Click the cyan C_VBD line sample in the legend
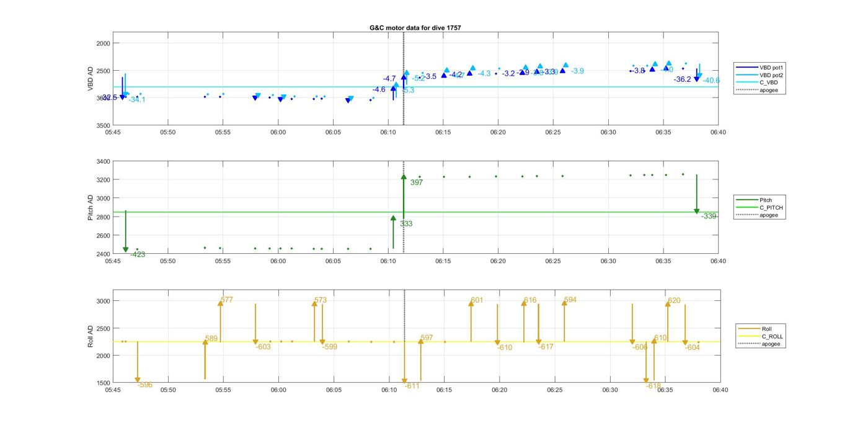868x430 pixels. point(746,83)
